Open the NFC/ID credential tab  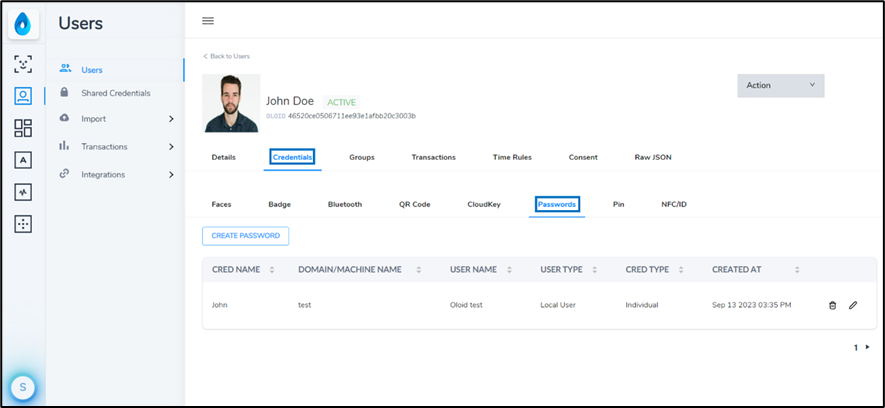674,204
